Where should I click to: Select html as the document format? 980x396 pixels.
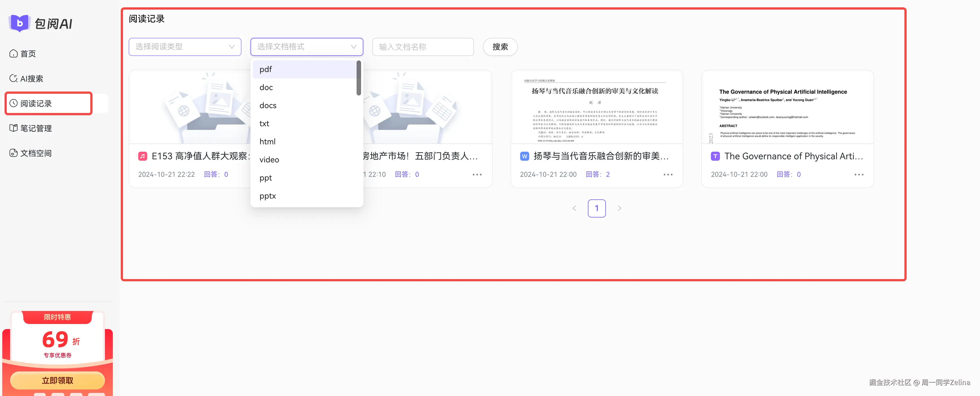pos(267,141)
